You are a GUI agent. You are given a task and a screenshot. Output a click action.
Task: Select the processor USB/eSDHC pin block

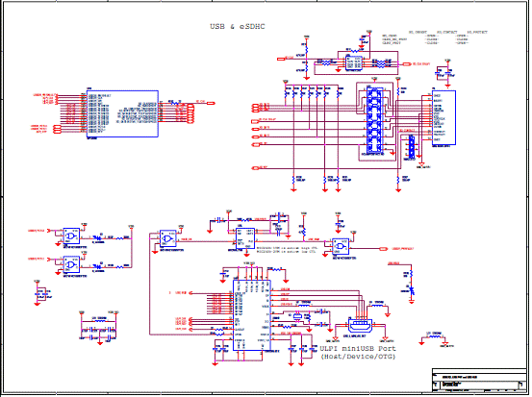click(123, 114)
